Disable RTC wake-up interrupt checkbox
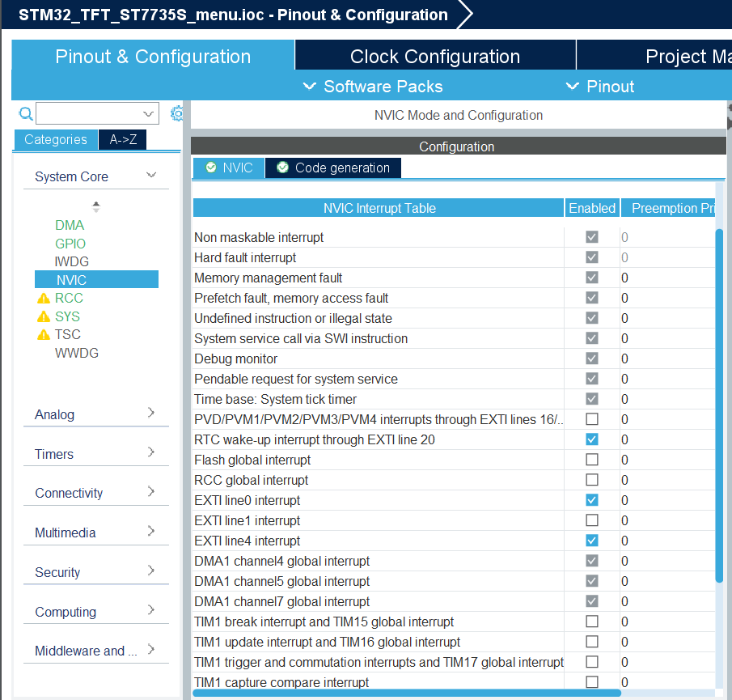This screenshot has width=732, height=700. (x=592, y=439)
